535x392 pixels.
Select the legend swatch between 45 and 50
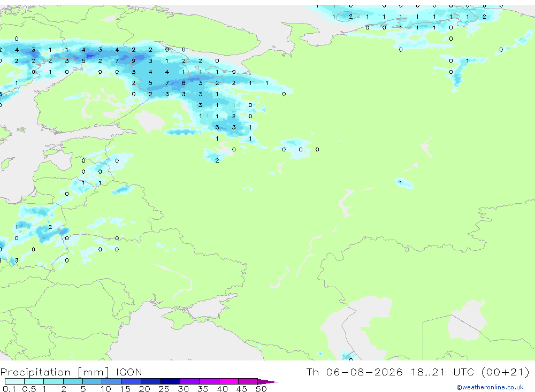pos(248,381)
